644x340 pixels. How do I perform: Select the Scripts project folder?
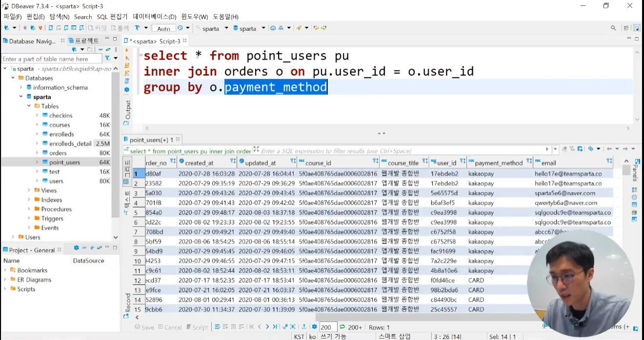coord(26,289)
